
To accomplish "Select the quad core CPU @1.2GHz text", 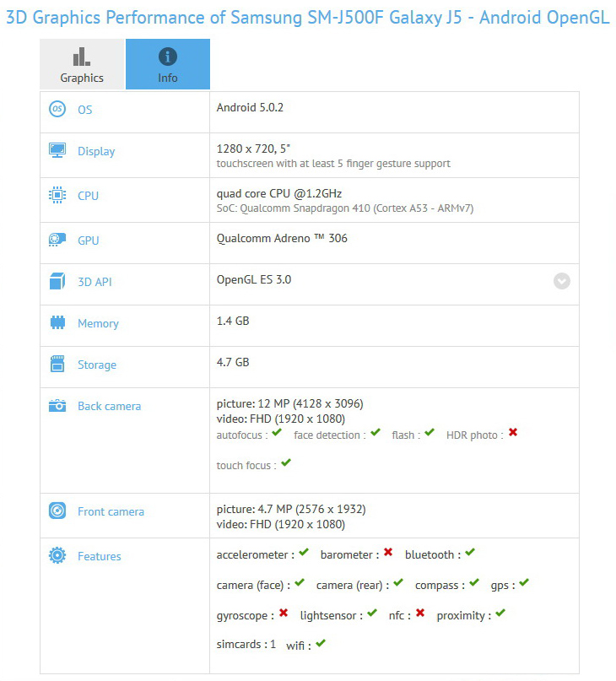I will [279, 194].
